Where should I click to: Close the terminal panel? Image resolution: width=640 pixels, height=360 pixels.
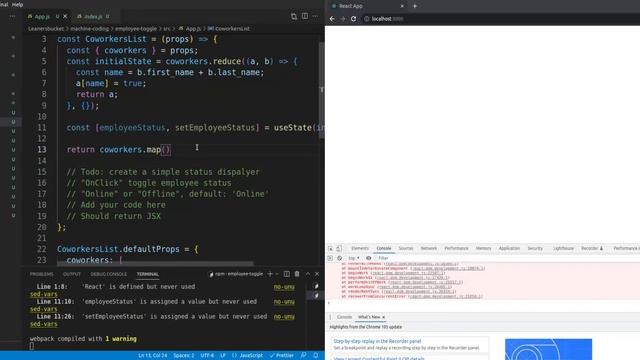tap(317, 274)
